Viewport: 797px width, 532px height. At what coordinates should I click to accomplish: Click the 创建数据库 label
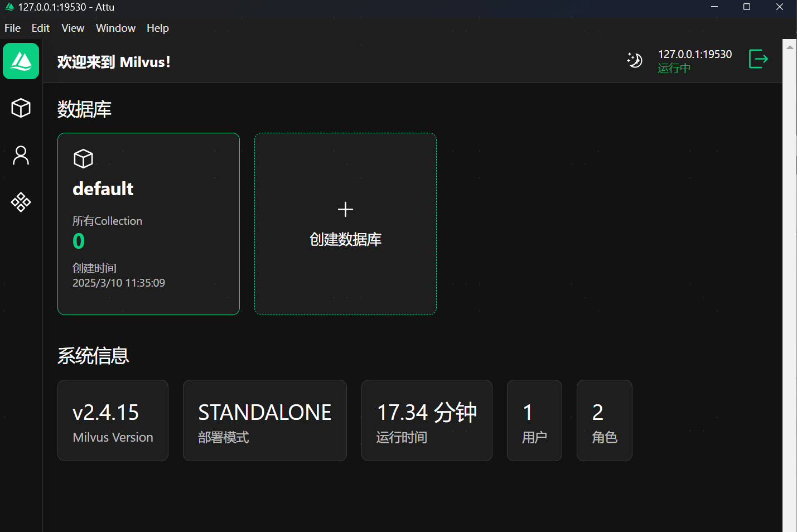(345, 239)
